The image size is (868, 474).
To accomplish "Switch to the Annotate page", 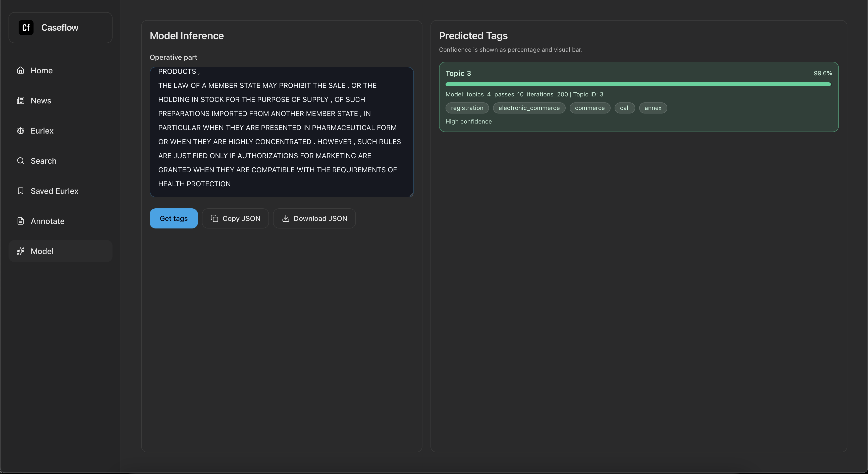I will (60, 221).
